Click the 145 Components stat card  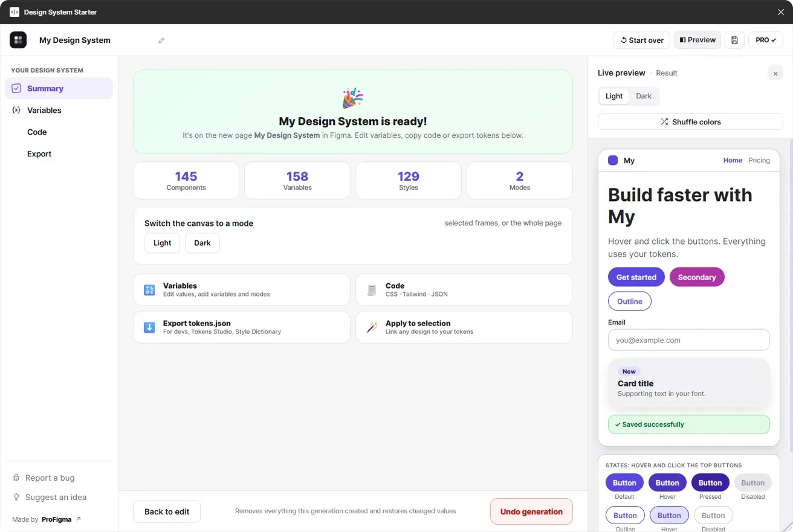click(186, 181)
